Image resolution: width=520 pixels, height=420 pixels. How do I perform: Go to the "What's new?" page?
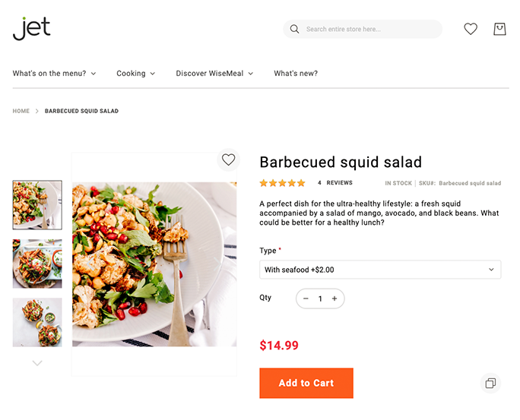click(296, 74)
